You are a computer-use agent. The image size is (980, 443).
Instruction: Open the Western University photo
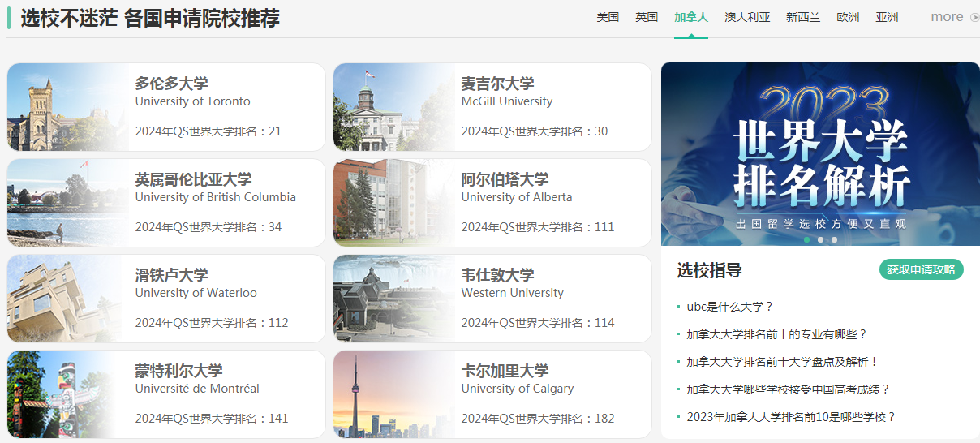[394, 299]
